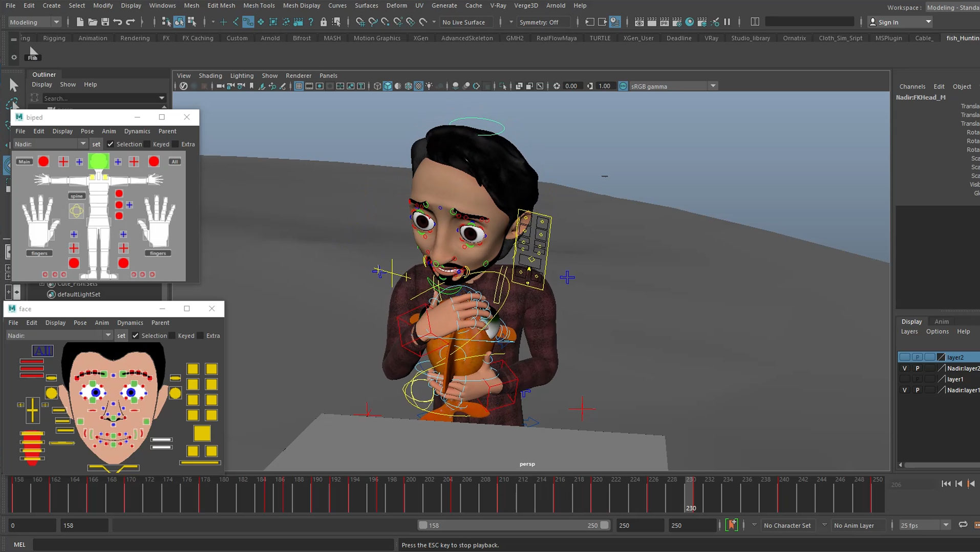This screenshot has height=552, width=980.
Task: Click the range slider right handle
Action: (x=604, y=525)
